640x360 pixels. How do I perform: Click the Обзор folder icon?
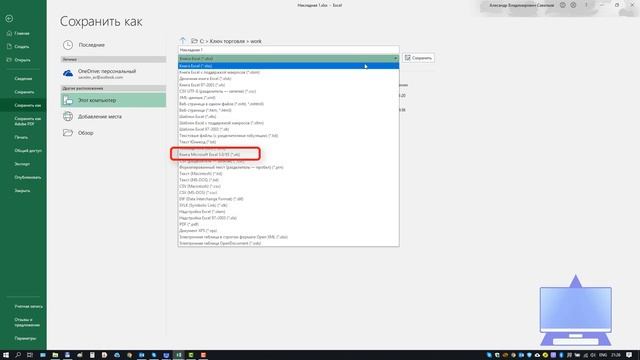(68, 133)
